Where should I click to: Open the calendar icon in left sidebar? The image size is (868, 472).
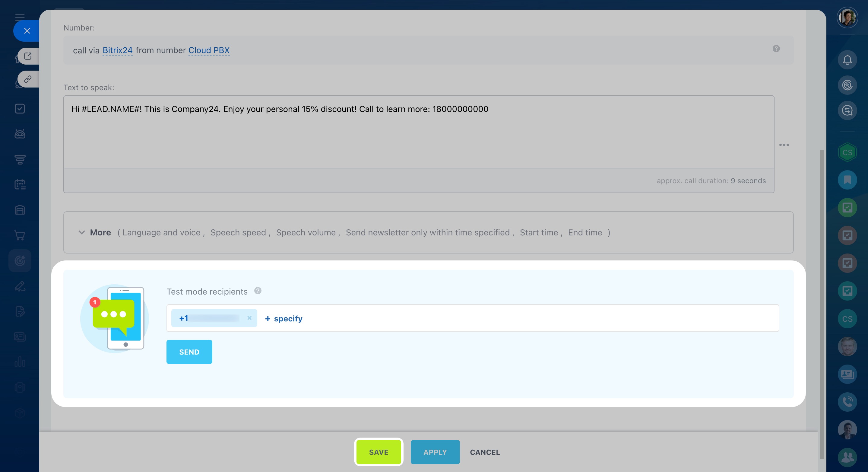point(20,184)
